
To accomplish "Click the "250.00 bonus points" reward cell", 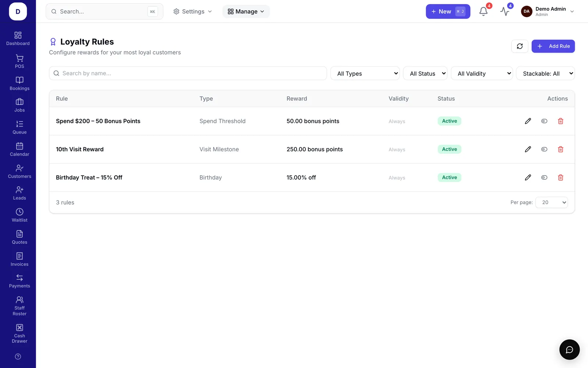I will click(315, 149).
